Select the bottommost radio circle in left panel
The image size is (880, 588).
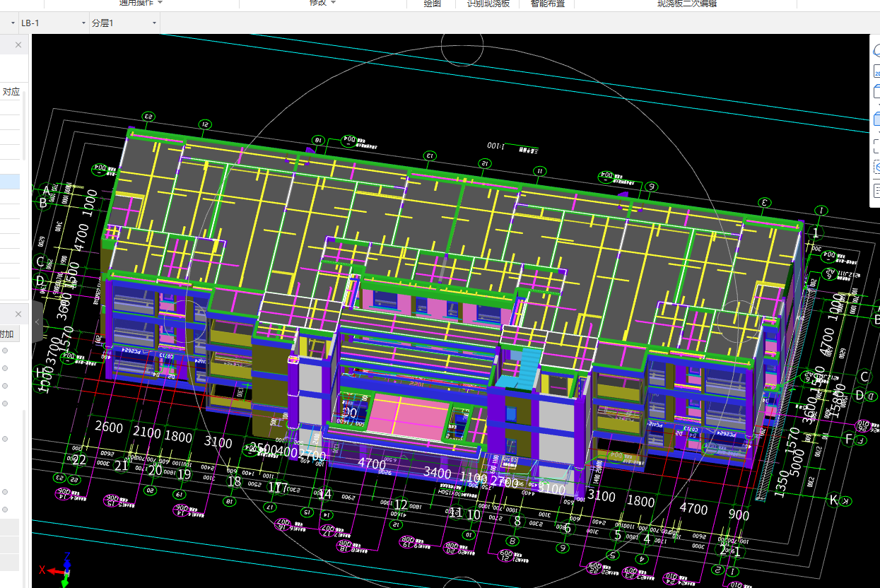(5, 509)
